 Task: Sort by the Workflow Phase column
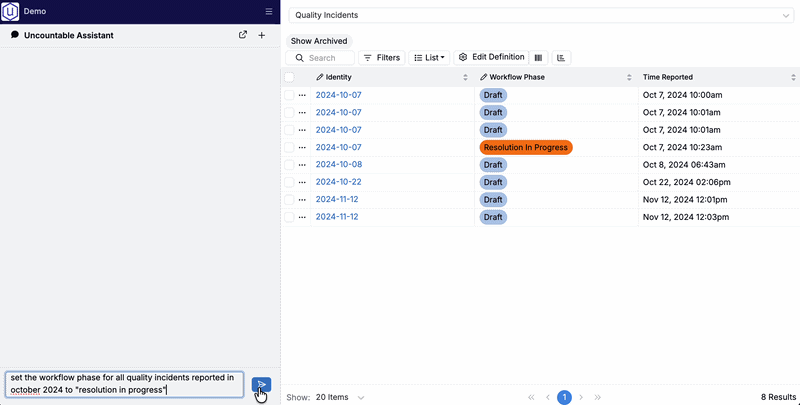[x=629, y=77]
